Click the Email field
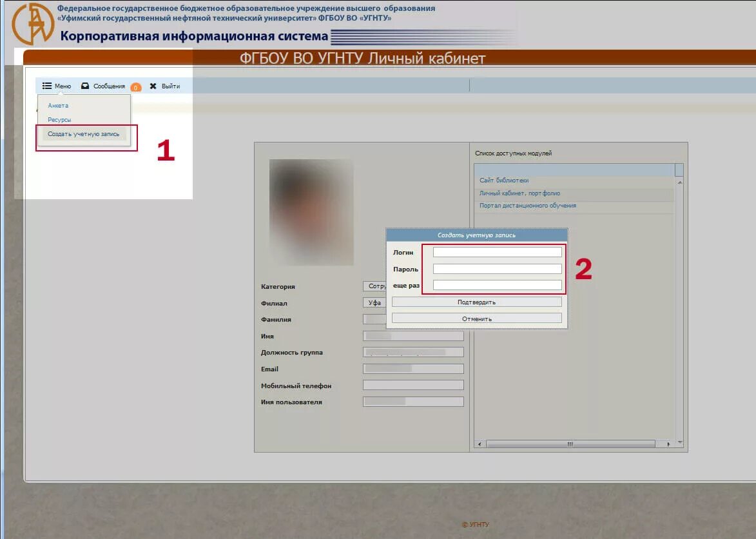The width and height of the screenshot is (756, 539). [413, 369]
